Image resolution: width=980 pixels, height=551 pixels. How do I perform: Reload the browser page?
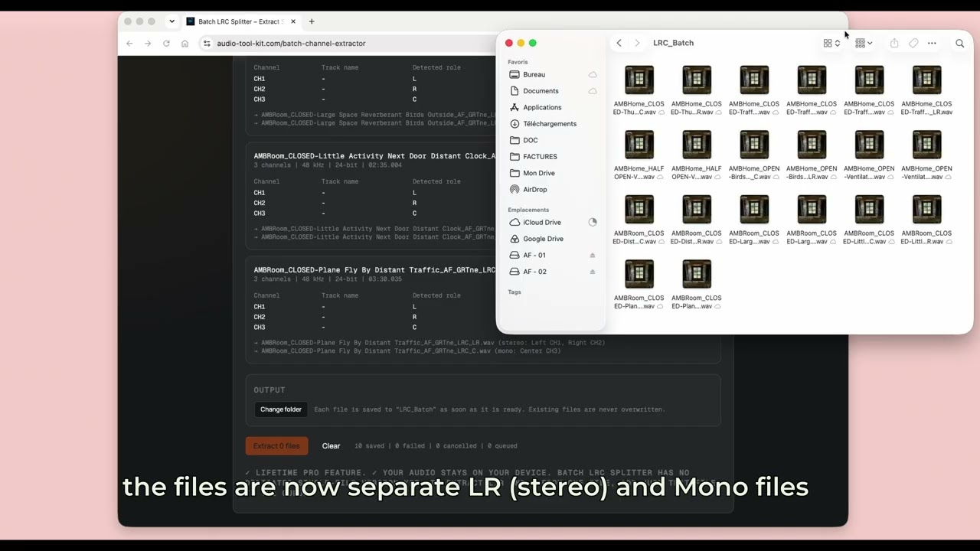[166, 44]
